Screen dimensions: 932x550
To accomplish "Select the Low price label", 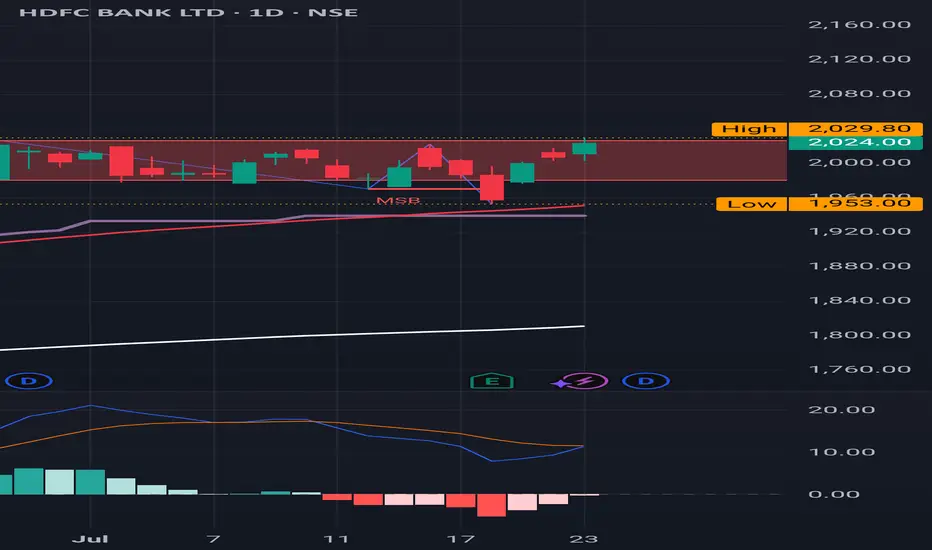I will click(752, 204).
